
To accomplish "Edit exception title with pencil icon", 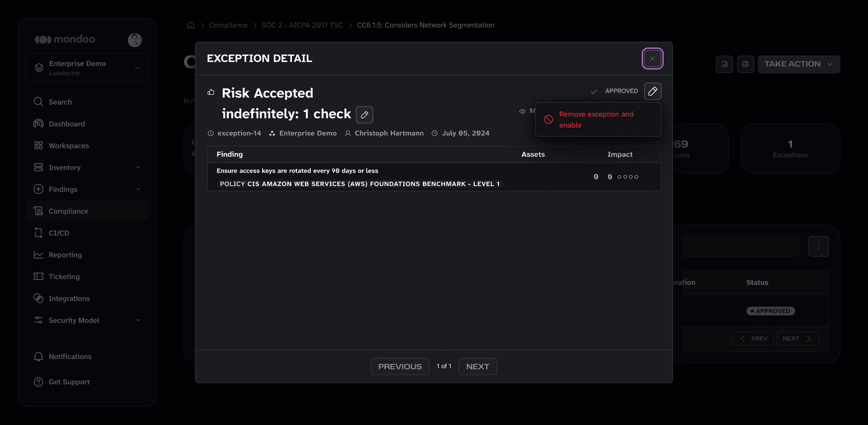I will click(364, 115).
